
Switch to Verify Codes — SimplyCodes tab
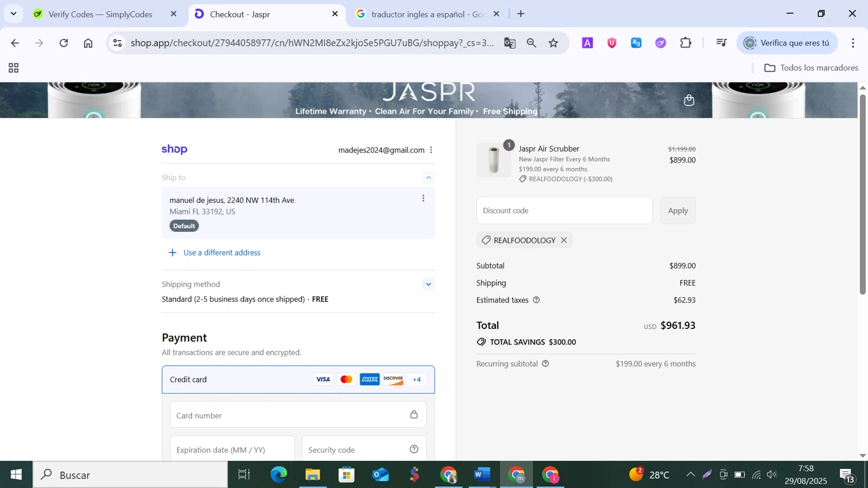pos(100,14)
